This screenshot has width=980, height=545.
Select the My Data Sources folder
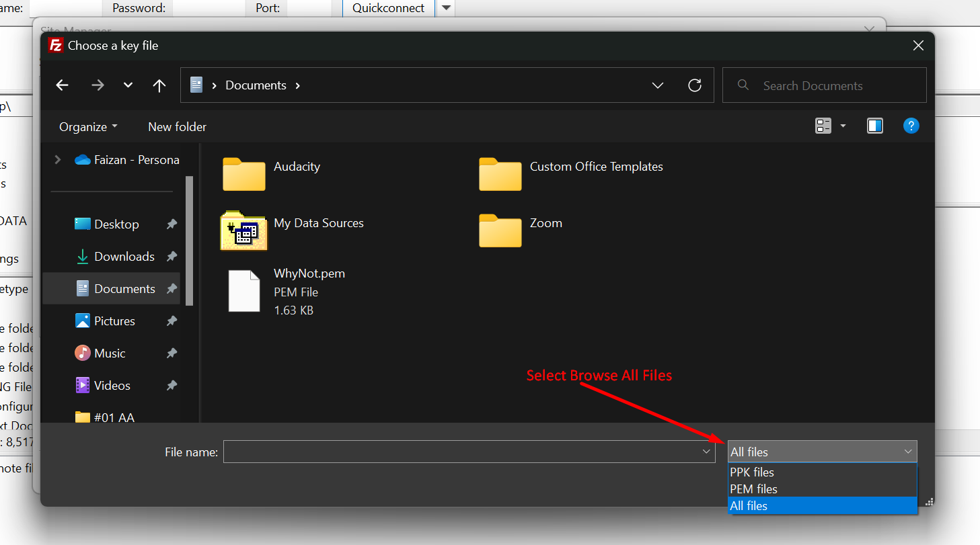pyautogui.click(x=293, y=230)
